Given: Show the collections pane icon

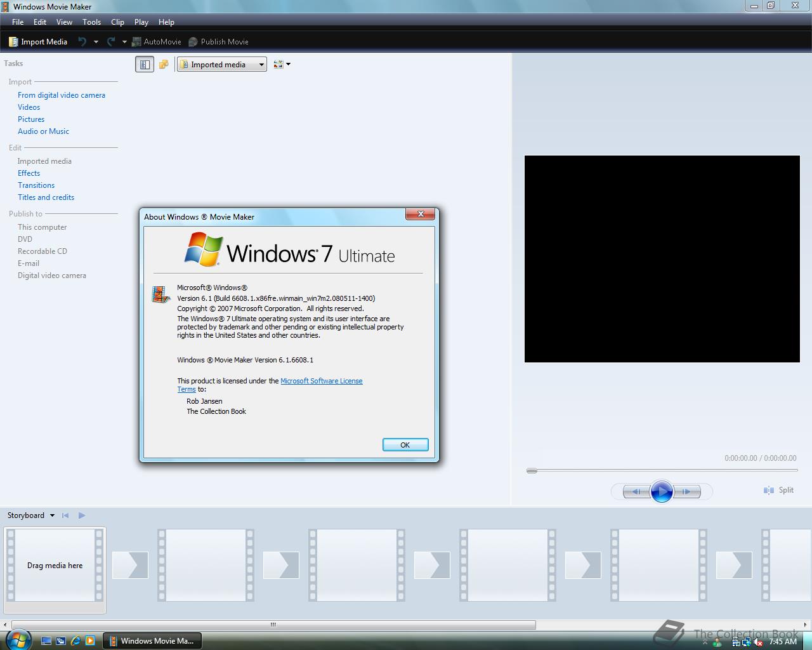Looking at the screenshot, I should click(x=164, y=64).
